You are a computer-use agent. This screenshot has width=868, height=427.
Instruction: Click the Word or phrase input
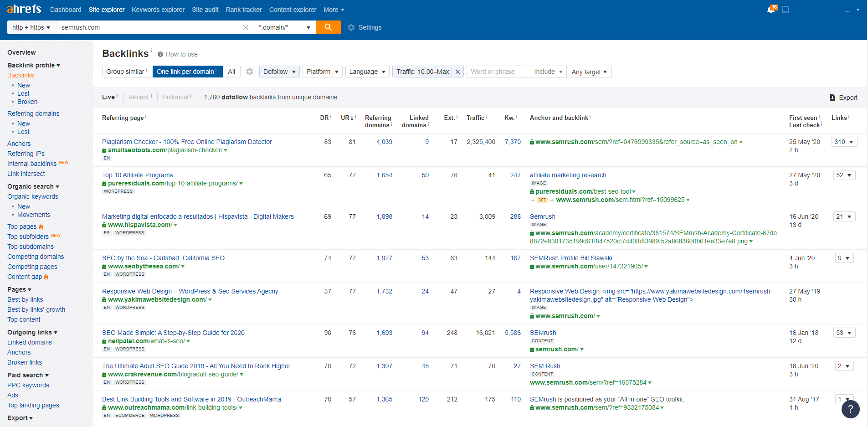click(498, 72)
